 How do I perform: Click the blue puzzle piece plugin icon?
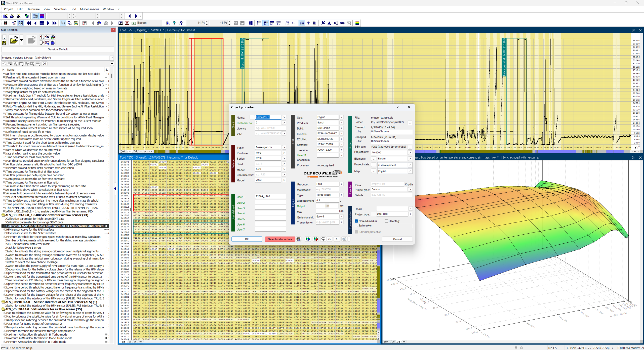pos(53,43)
